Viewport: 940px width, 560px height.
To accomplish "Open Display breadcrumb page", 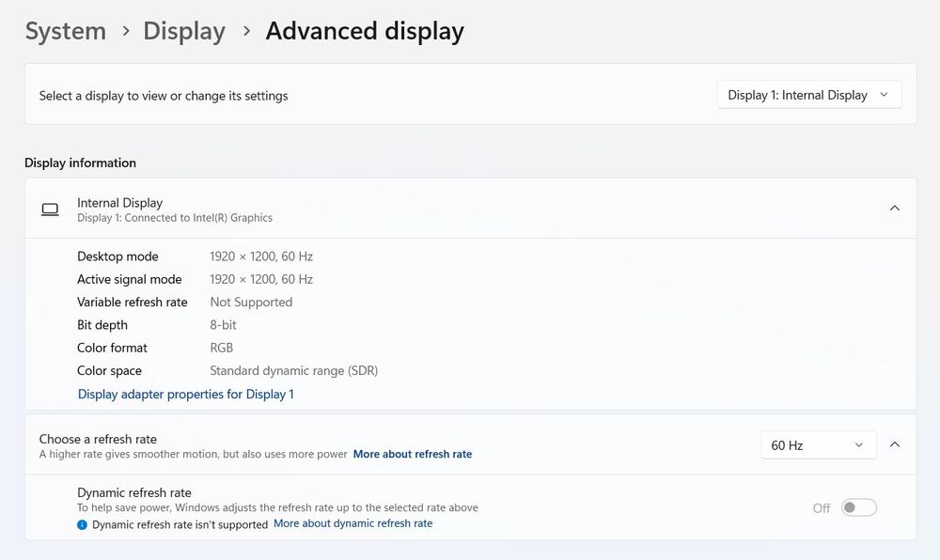I will [184, 31].
